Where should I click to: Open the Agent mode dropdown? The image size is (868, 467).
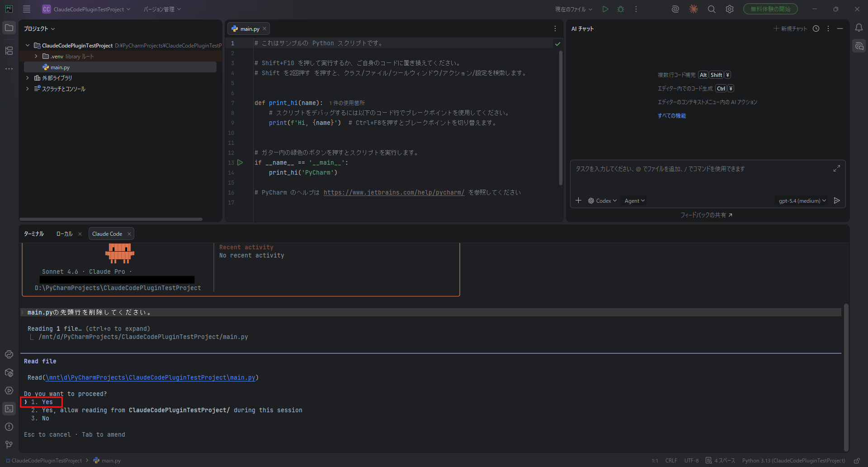634,201
